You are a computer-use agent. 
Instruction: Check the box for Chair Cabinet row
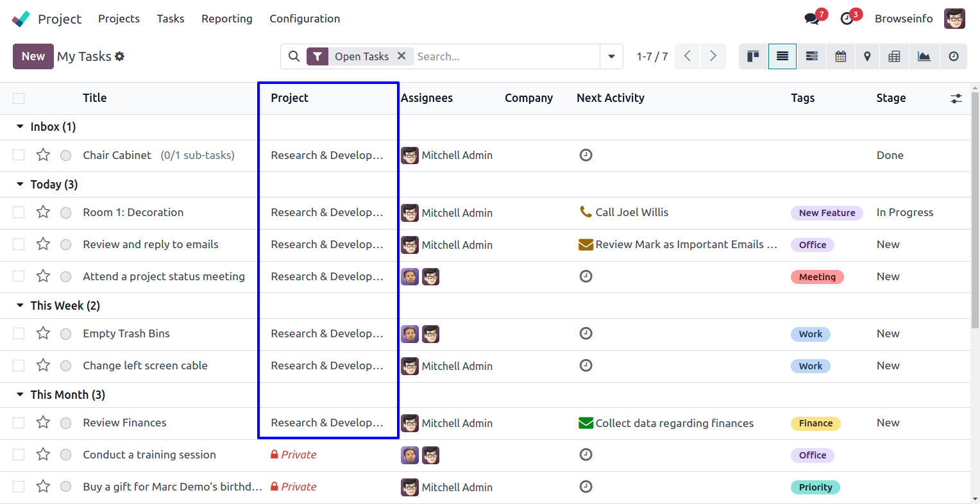19,155
